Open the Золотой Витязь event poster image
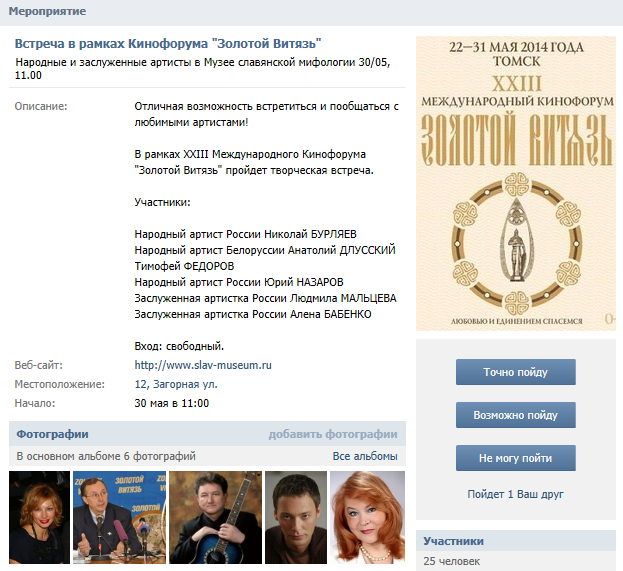The width and height of the screenshot is (623, 571). point(516,183)
